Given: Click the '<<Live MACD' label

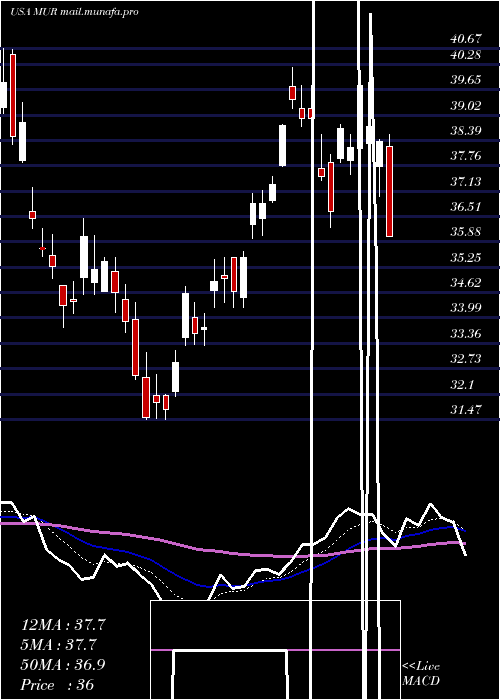Looking at the screenshot, I should click(421, 673).
